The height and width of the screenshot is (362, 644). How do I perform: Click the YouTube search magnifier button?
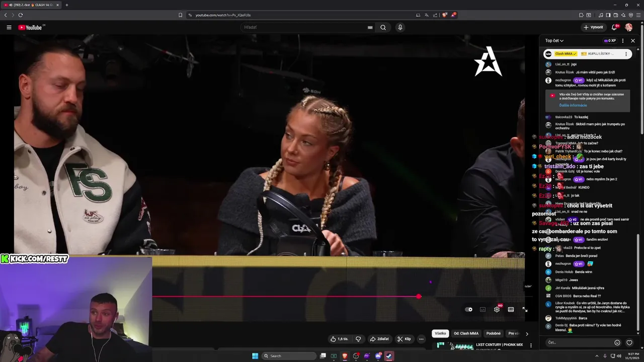coord(383,28)
